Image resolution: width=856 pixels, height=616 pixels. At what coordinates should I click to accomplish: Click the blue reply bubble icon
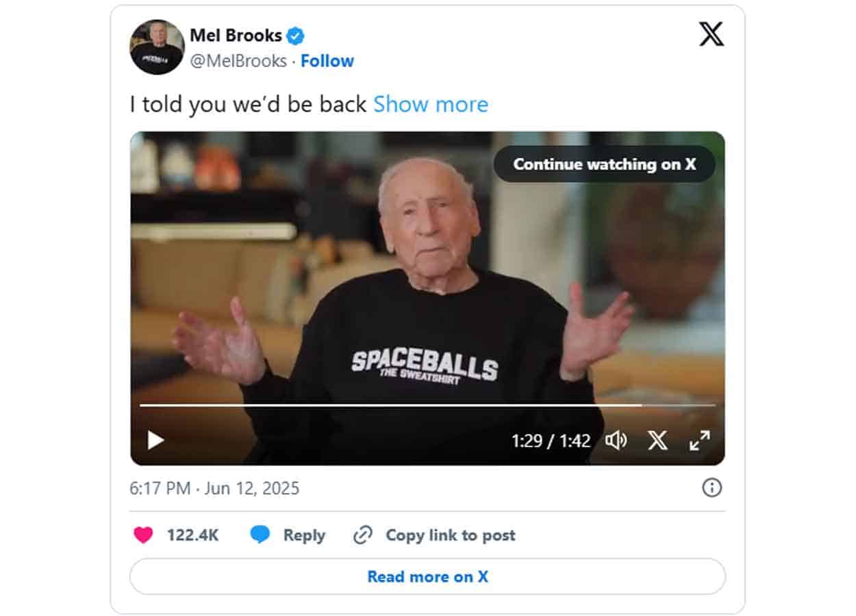pos(260,535)
